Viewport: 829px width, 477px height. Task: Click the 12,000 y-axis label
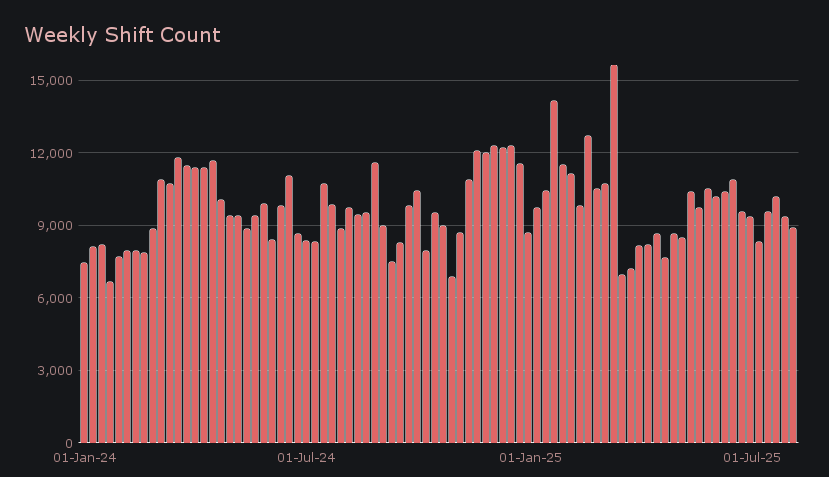pos(50,153)
